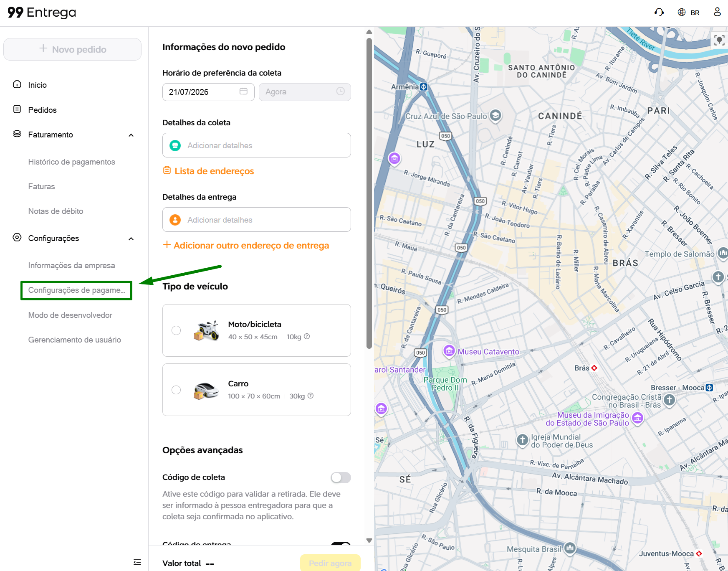Viewport: 728px width, 571px height.
Task: Click the Museu Catavento map marker
Action: point(449,351)
